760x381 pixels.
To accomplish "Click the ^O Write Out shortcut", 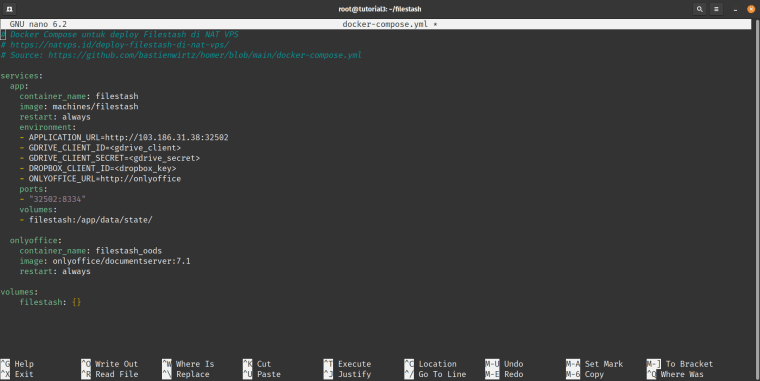I will (x=110, y=364).
